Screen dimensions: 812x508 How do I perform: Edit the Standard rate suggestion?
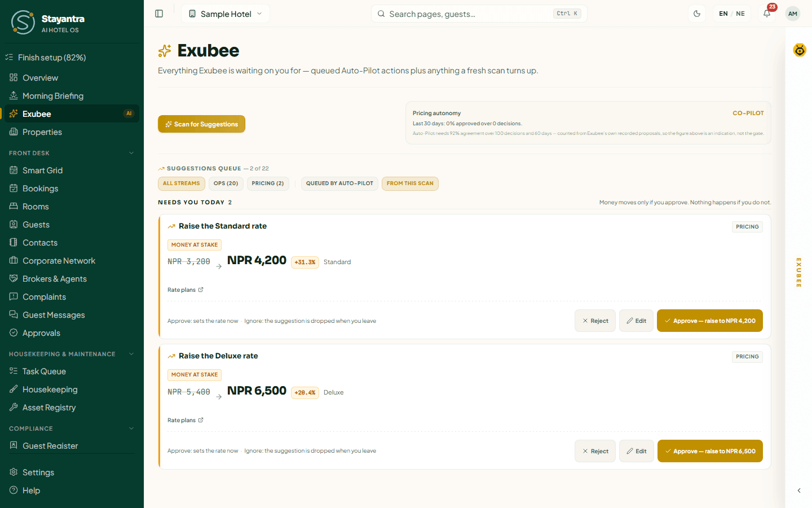click(x=637, y=321)
